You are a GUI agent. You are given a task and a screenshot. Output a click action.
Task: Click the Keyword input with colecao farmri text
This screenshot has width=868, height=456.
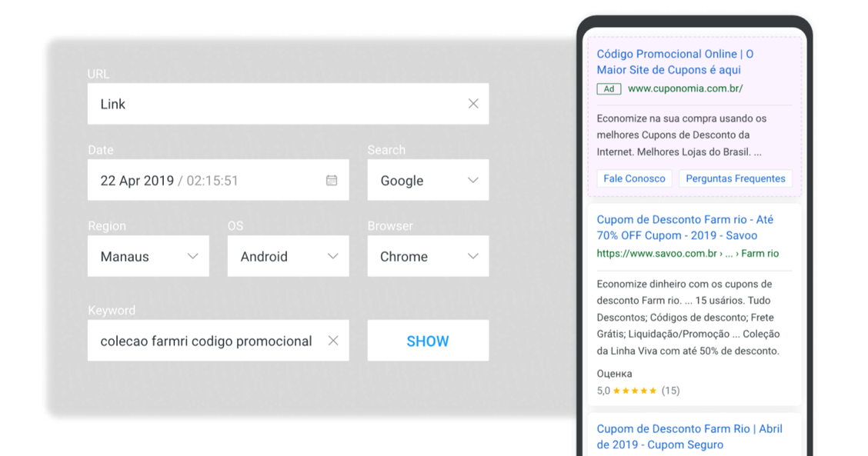[x=218, y=341]
